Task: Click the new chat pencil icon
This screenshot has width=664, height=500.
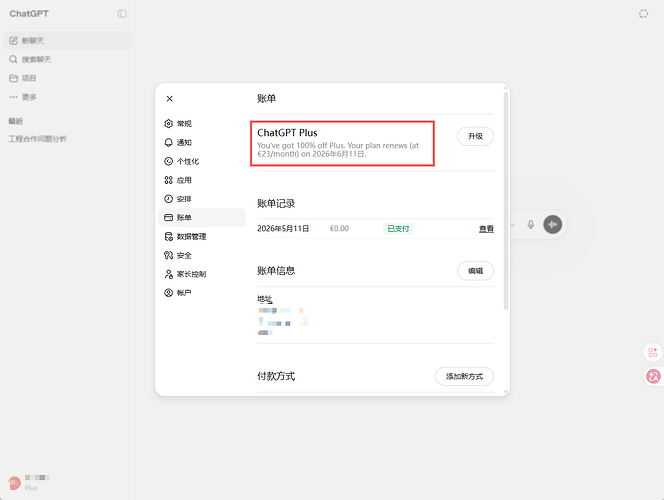Action: pyautogui.click(x=14, y=41)
